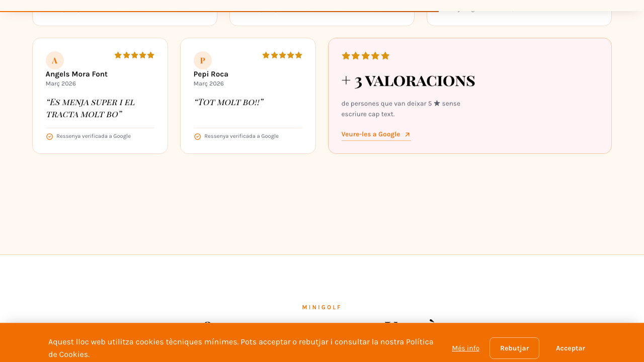Click the quote "Es menja super i el tracta molt bo"
644x362 pixels.
(91, 108)
